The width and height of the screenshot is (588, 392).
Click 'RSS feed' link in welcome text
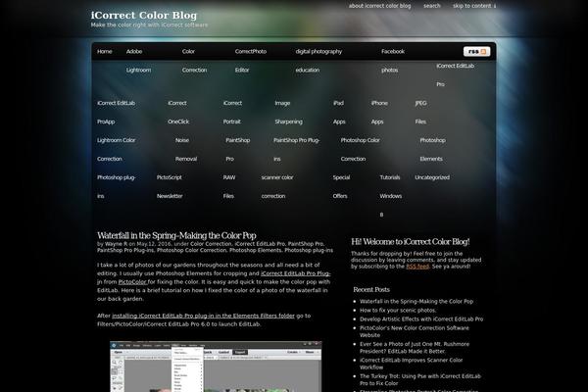(x=417, y=267)
